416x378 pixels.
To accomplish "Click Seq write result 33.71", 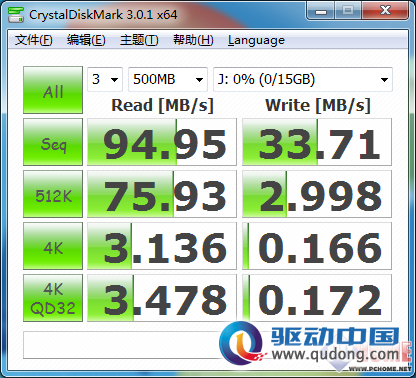I will (x=317, y=142).
